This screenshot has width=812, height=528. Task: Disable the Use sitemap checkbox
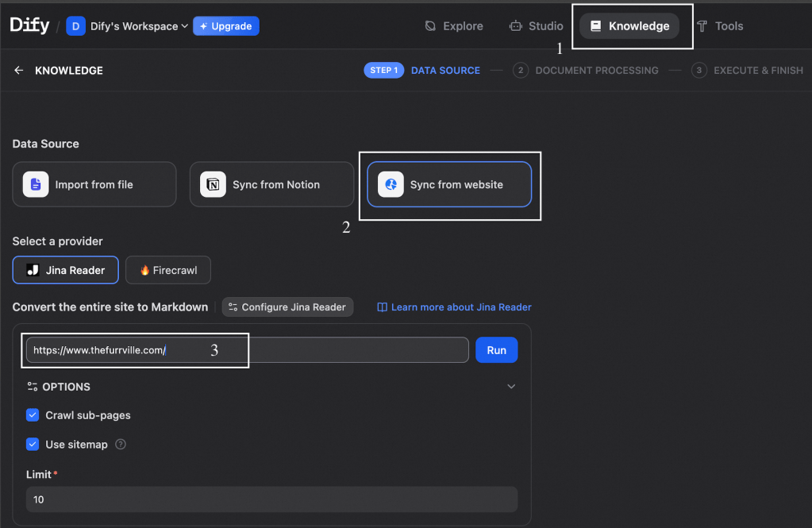point(33,445)
